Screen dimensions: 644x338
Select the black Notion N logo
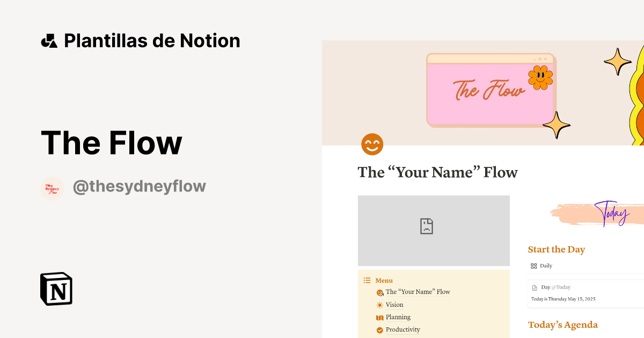click(56, 289)
